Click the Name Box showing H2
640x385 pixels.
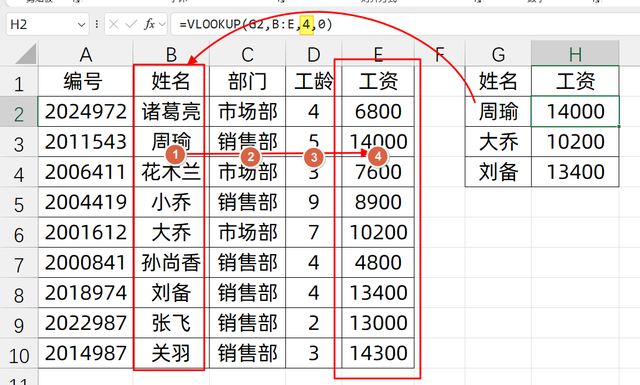point(47,24)
